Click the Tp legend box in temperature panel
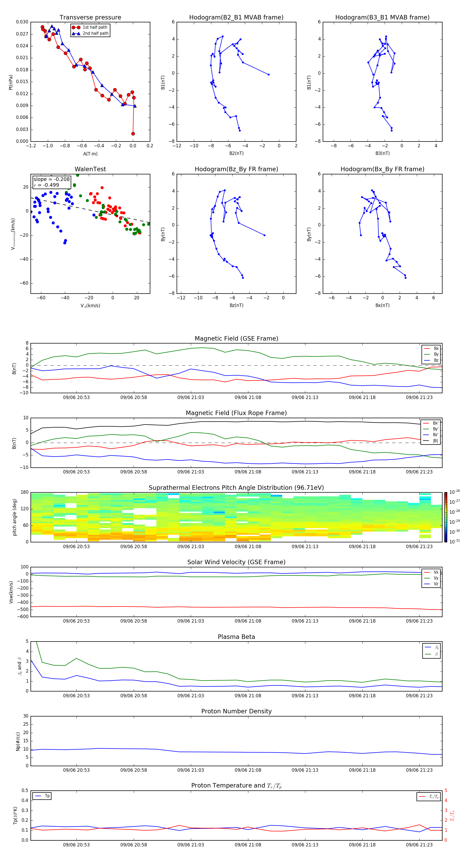473x868 pixels. coord(42,796)
